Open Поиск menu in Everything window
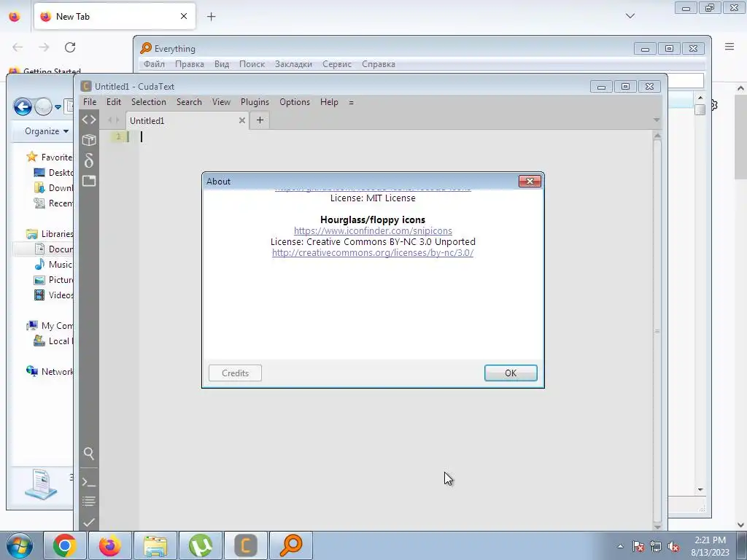Viewport: 747px width, 560px height. pyautogui.click(x=252, y=64)
